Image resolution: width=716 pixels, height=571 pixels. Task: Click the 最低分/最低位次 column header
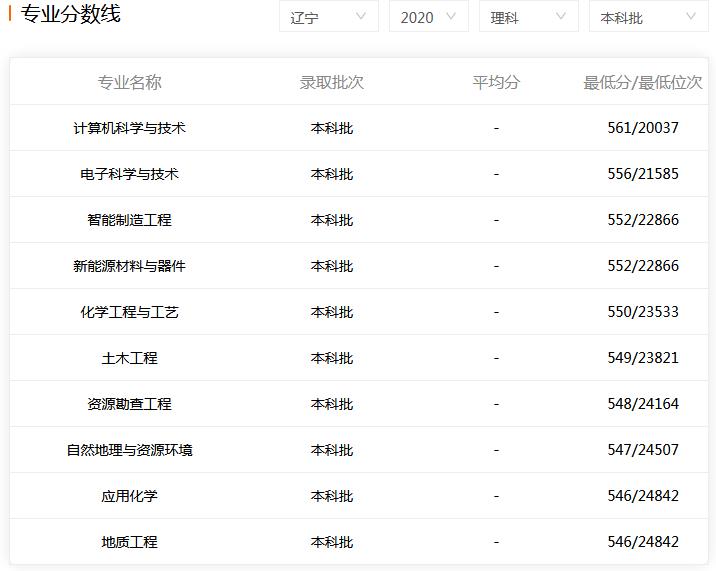pyautogui.click(x=643, y=82)
